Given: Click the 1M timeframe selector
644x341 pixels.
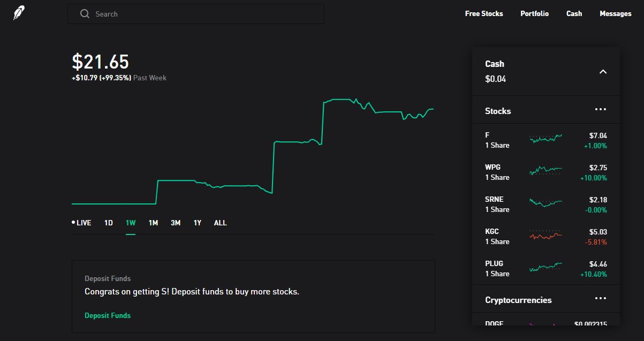Looking at the screenshot, I should [153, 222].
